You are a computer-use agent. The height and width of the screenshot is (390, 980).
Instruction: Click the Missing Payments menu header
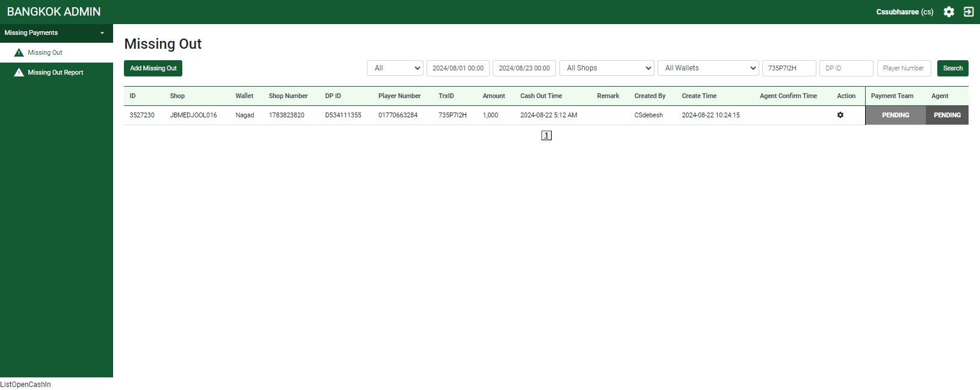[57, 33]
